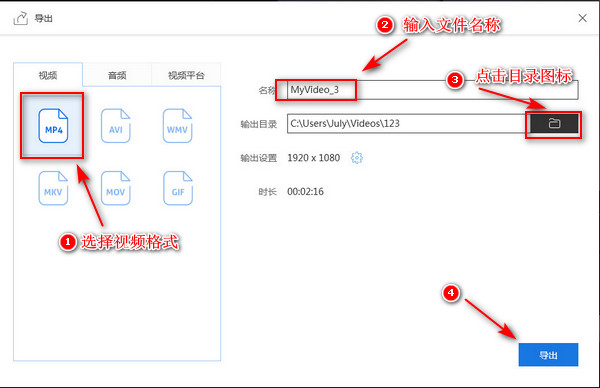Close the export dialog

coord(582,18)
